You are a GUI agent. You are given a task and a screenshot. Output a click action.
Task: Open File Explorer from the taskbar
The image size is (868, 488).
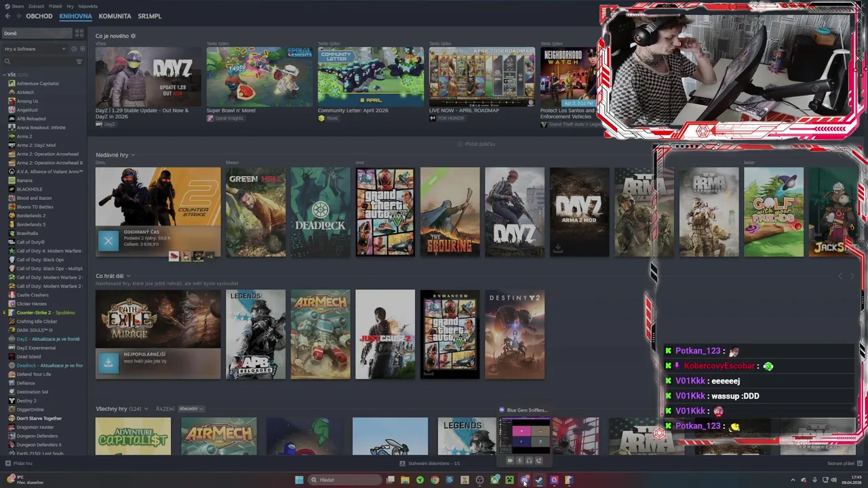(405, 480)
